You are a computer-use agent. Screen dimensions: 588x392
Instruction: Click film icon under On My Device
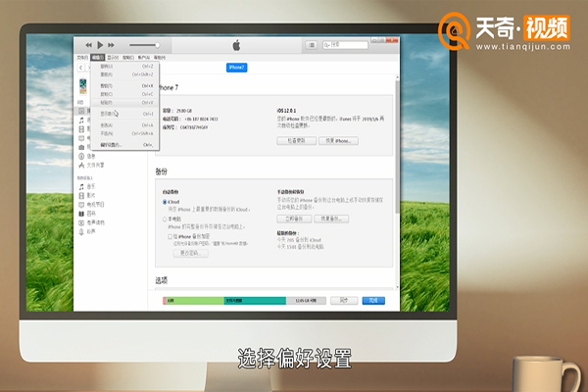pyautogui.click(x=81, y=195)
